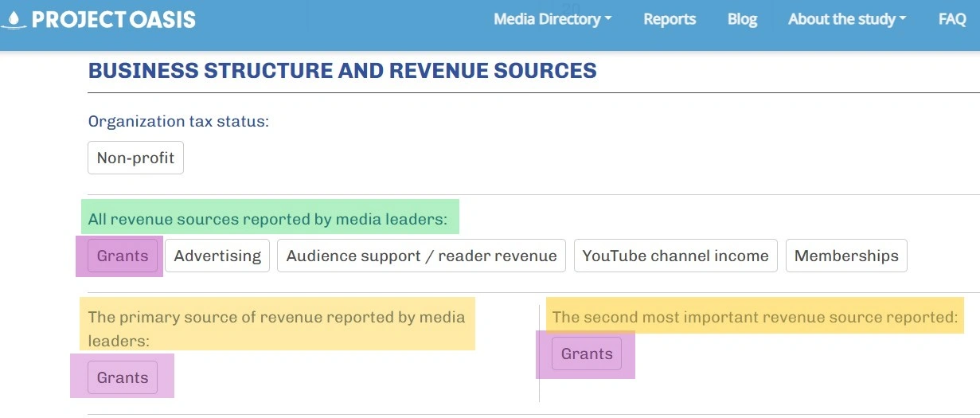Select the Advertising revenue tag

pyautogui.click(x=217, y=256)
